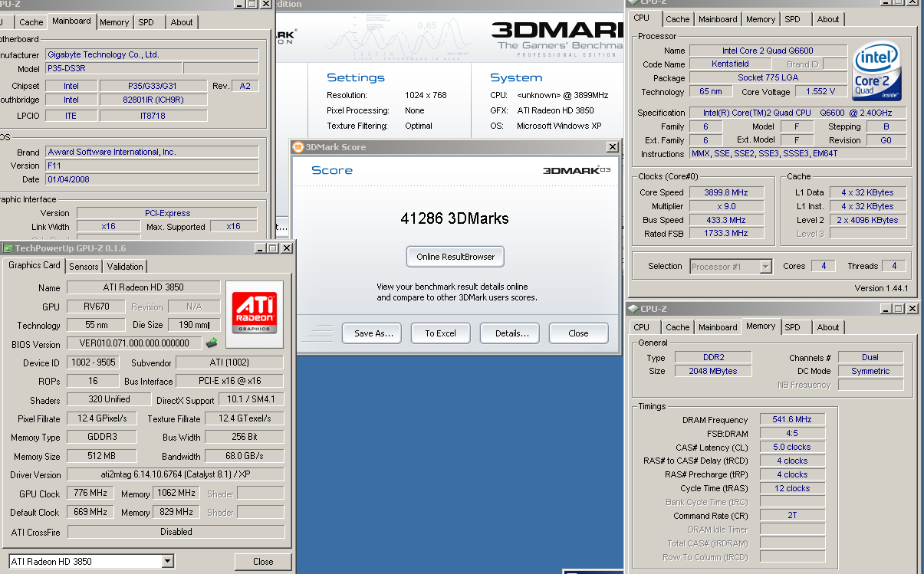Click the 41286 3DMarks score text
This screenshot has height=574, width=924.
coord(455,218)
